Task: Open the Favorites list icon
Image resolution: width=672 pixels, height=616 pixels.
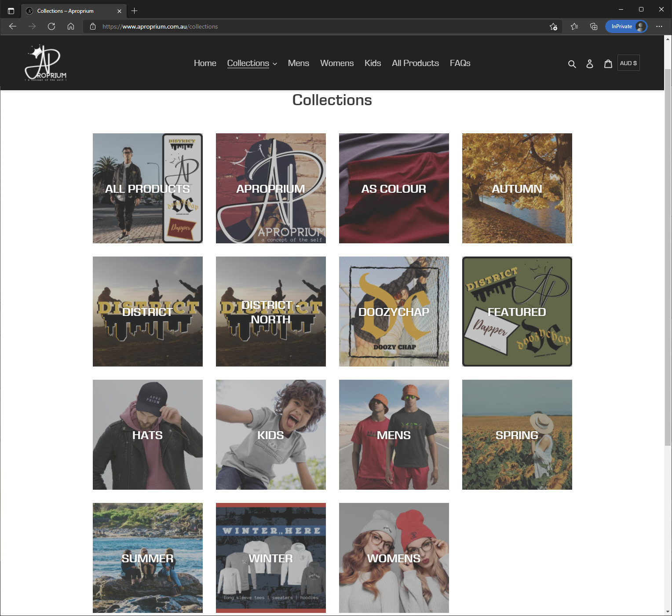Action: (x=574, y=26)
